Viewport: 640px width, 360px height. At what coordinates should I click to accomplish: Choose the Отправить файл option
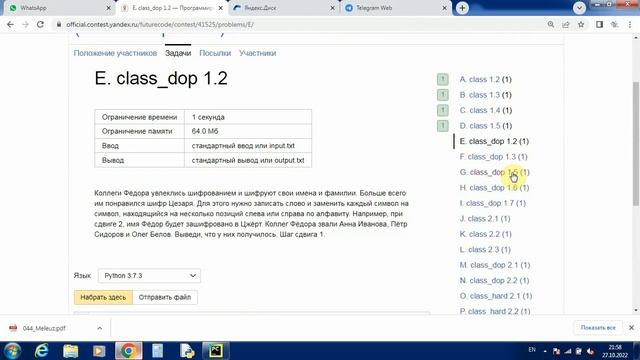165,297
